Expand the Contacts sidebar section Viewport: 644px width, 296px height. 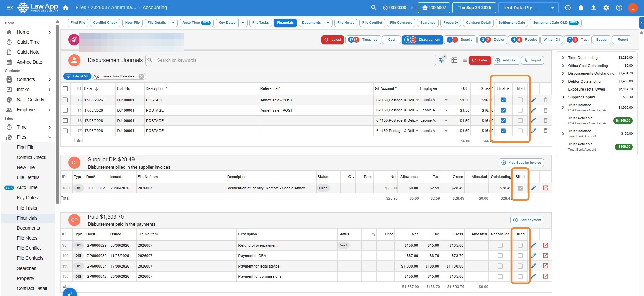coord(50,80)
